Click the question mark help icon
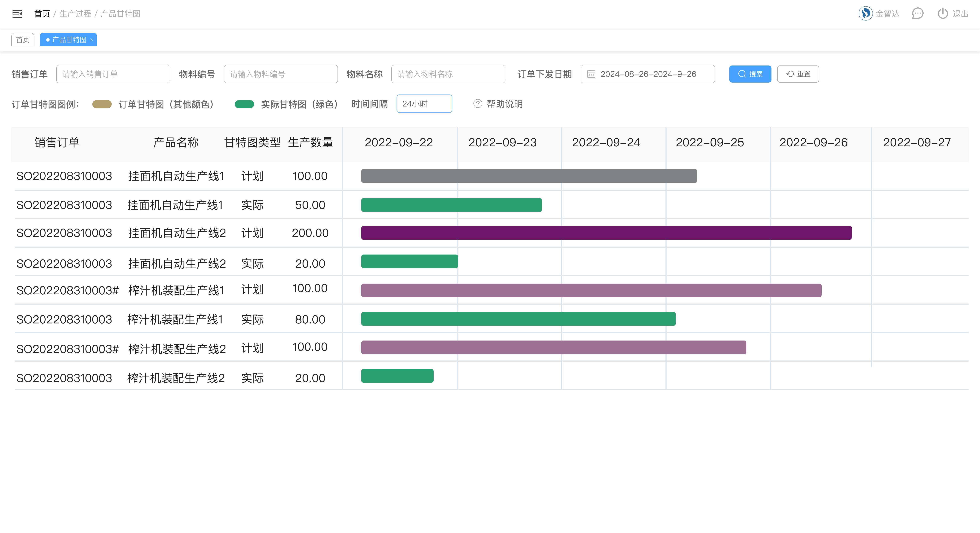 tap(477, 104)
